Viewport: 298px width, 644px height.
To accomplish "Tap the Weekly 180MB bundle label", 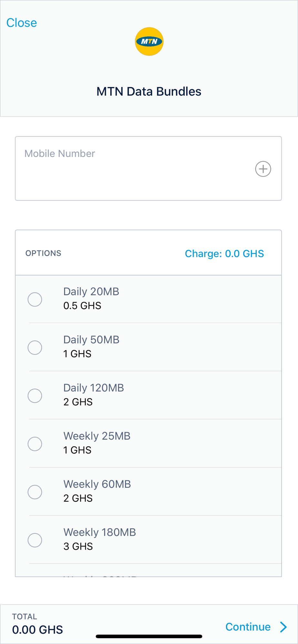I will point(100,532).
